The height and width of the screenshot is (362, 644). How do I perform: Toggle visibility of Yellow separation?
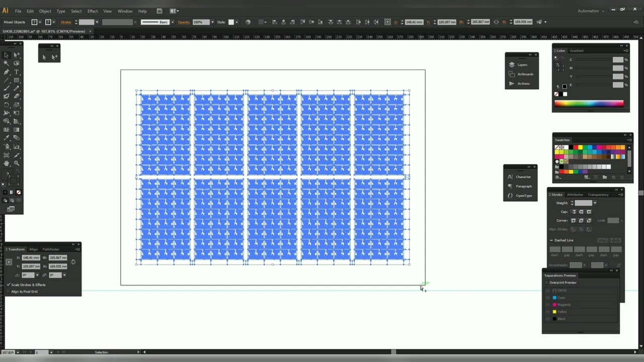[x=548, y=312]
